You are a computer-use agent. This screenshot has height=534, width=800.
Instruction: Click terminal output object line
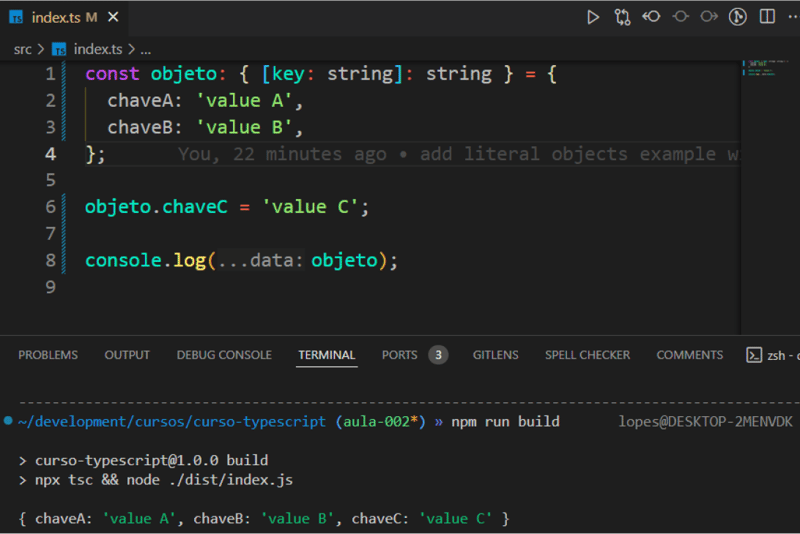(x=264, y=519)
